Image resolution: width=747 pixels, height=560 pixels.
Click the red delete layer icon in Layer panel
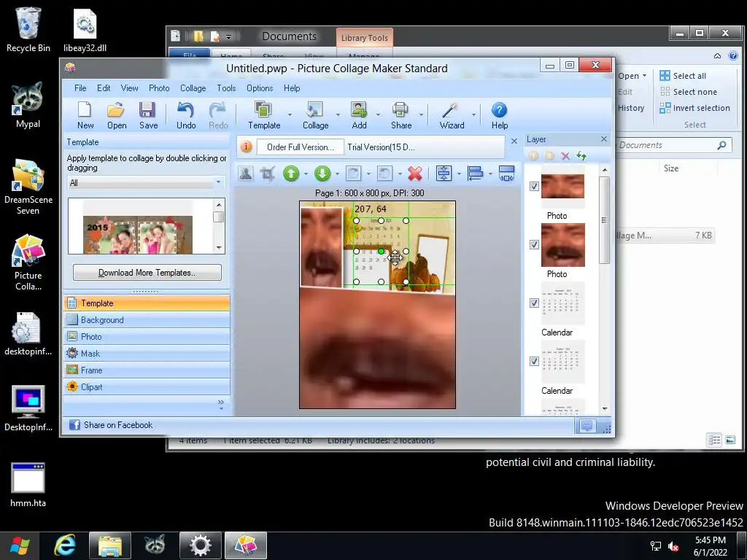pyautogui.click(x=565, y=156)
